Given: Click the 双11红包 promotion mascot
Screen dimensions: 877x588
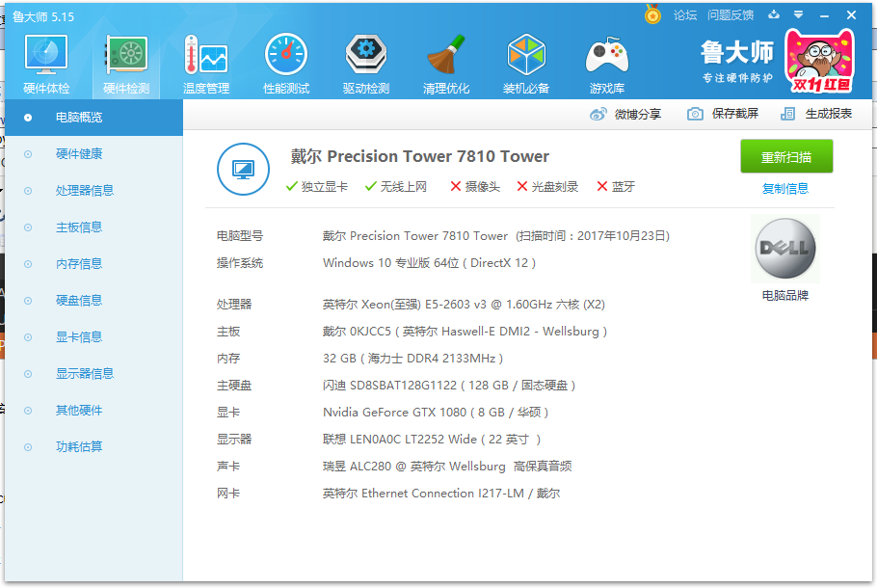Looking at the screenshot, I should [x=820, y=61].
